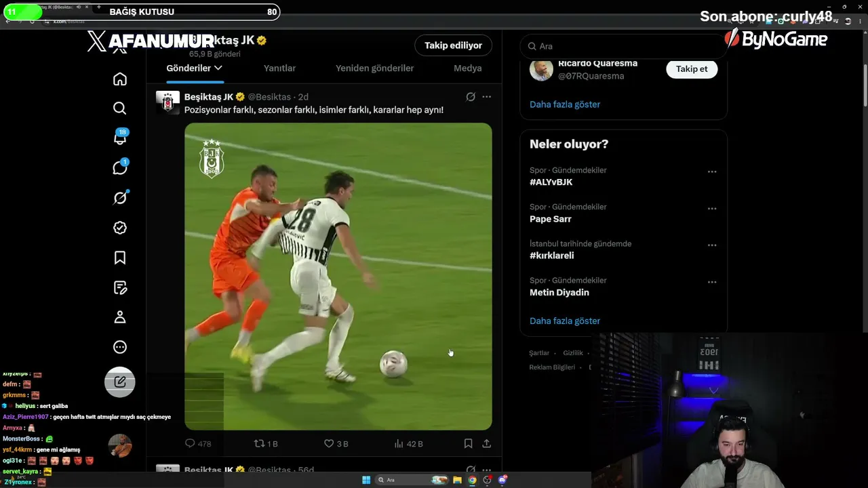Click the Chrome icon in the taskbar
Image resolution: width=868 pixels, height=488 pixels.
point(473,480)
